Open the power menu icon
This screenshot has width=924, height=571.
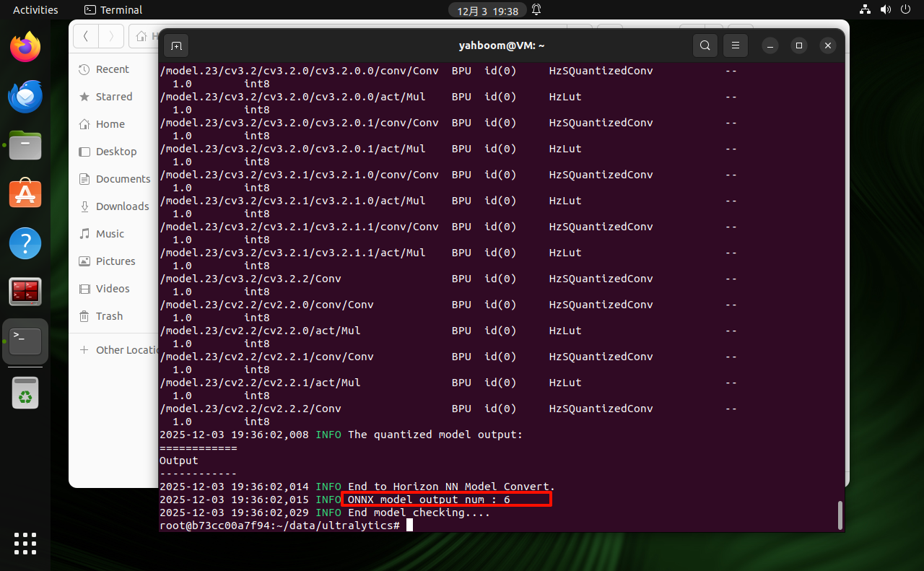(906, 10)
